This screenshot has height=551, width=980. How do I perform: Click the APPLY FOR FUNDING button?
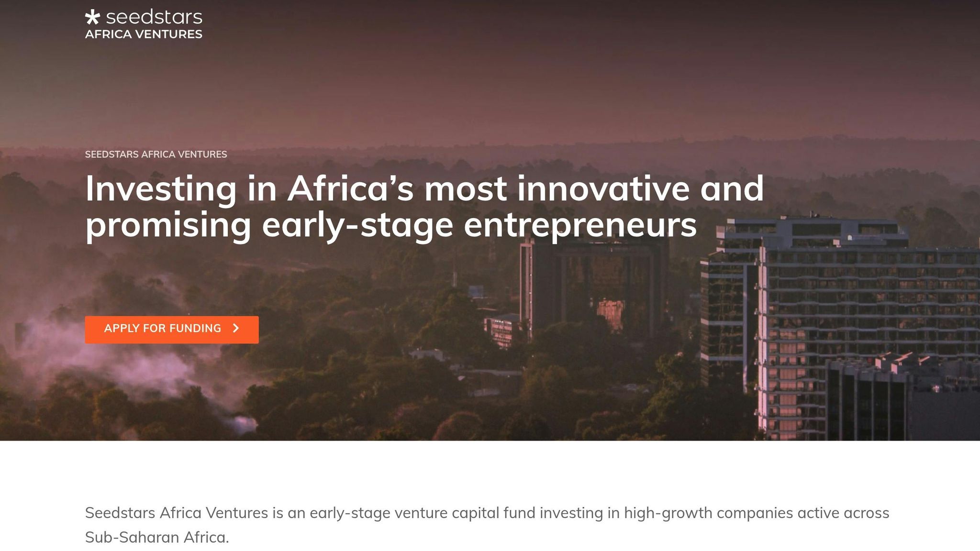coord(170,329)
